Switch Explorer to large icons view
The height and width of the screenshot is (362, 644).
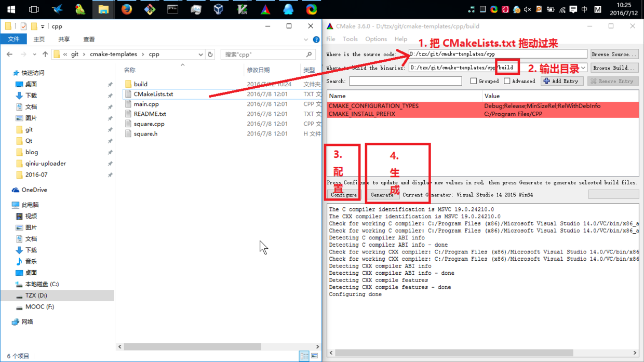coord(315,356)
